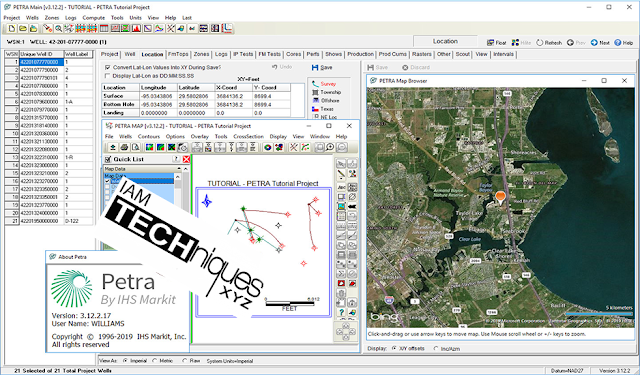This screenshot has height=375, width=640.
Task: Save the location data with Save button
Action: click(322, 67)
